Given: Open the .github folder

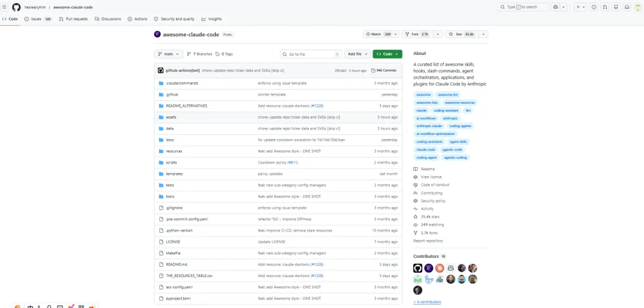Looking at the screenshot, I should click(x=172, y=94).
